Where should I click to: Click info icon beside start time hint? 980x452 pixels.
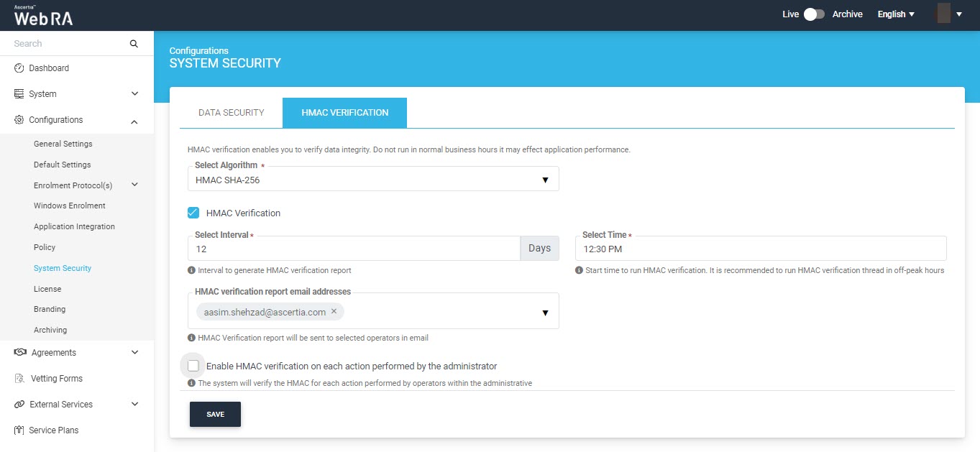(x=579, y=271)
